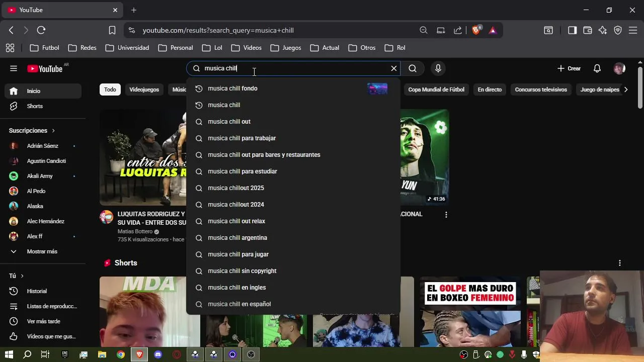Open the Brave Shields lion icon

pos(476,30)
